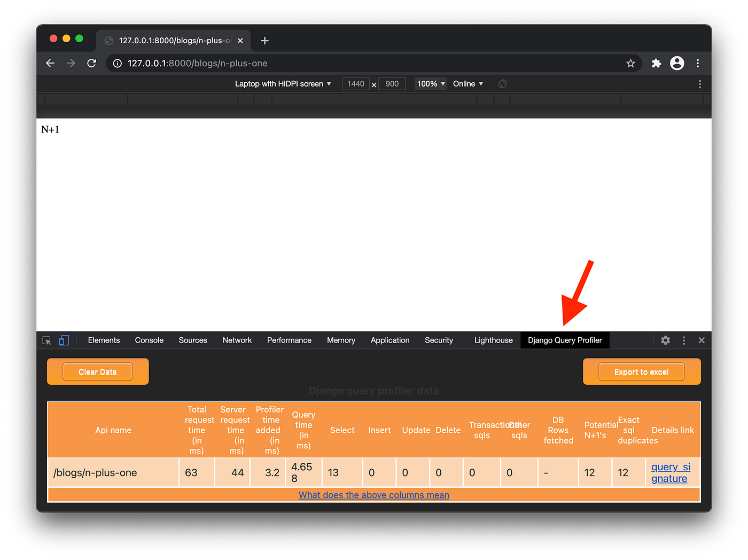Open the Laptop with HiDPI screen dropdown
Viewport: 748px width, 560px height.
click(283, 84)
